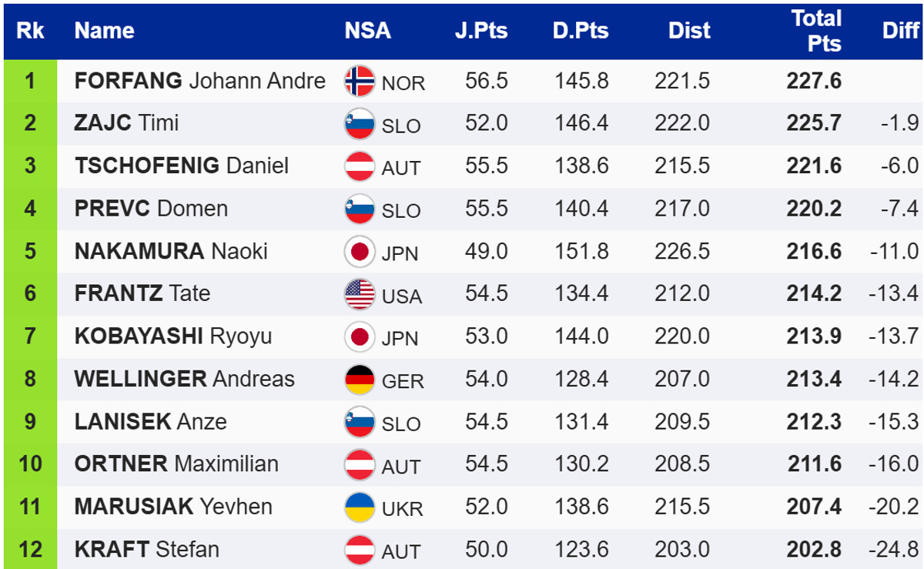Click the Austria flag next to Kraft Stefan
Viewport: 924px width, 569px height.
pyautogui.click(x=360, y=550)
